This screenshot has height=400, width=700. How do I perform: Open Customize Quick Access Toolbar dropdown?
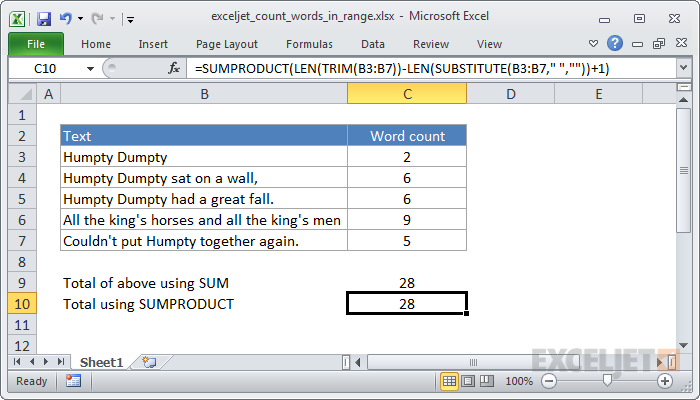click(x=131, y=18)
